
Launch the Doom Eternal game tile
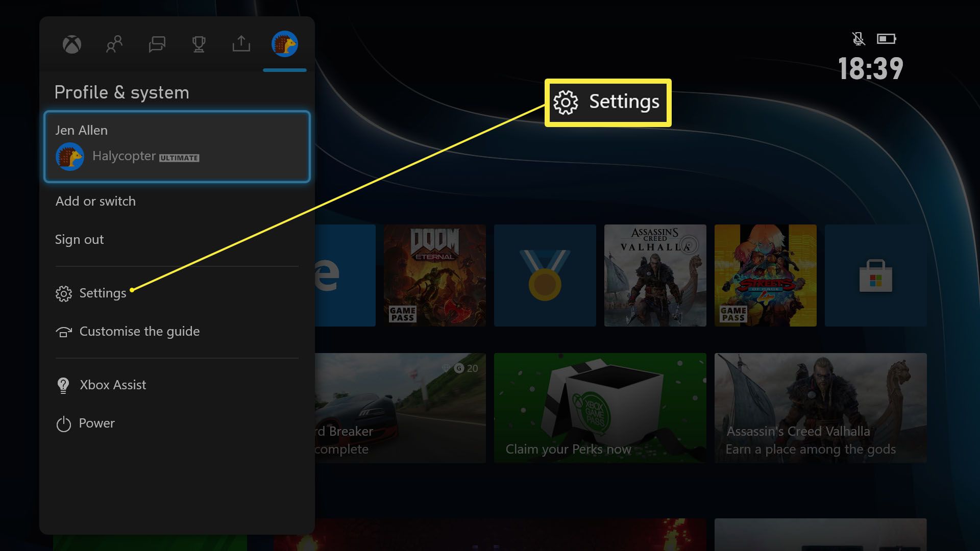pos(435,275)
